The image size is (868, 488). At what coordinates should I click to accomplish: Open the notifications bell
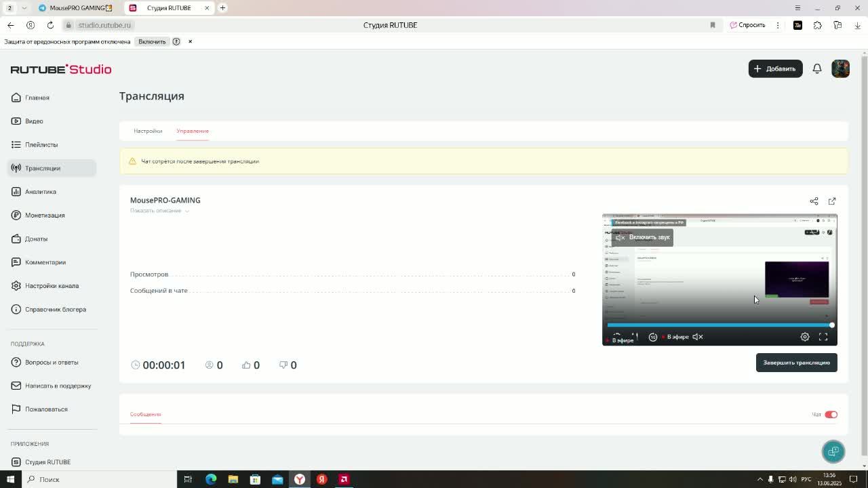817,68
